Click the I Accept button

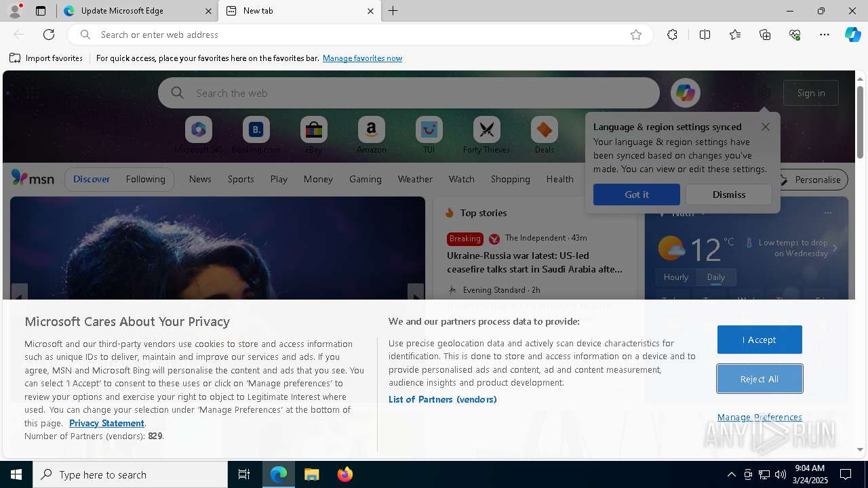[x=759, y=340]
